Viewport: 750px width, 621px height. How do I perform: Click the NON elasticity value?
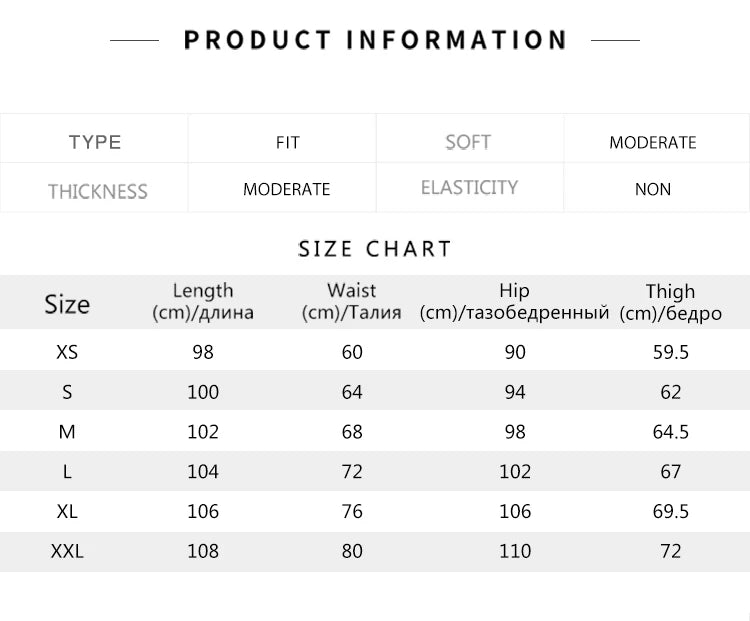tap(653, 189)
